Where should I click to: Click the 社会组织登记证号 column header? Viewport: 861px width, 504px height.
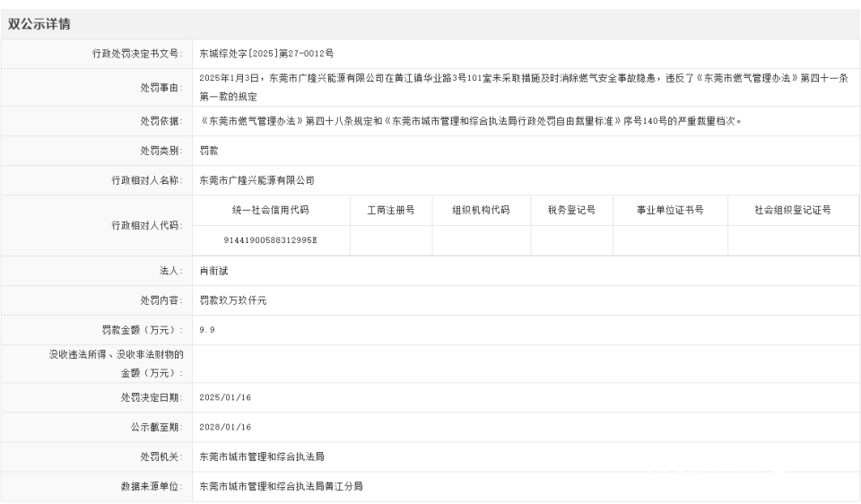pyautogui.click(x=793, y=210)
